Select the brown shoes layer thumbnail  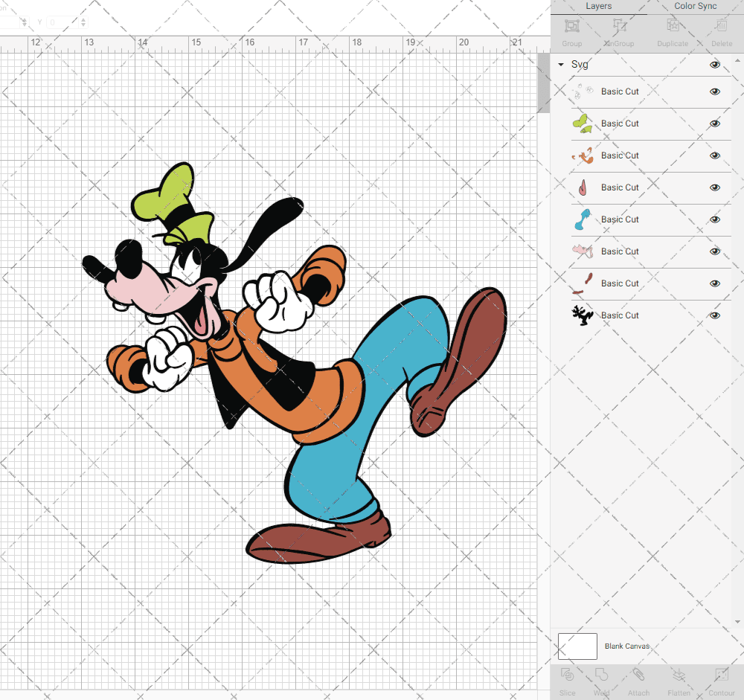[583, 283]
